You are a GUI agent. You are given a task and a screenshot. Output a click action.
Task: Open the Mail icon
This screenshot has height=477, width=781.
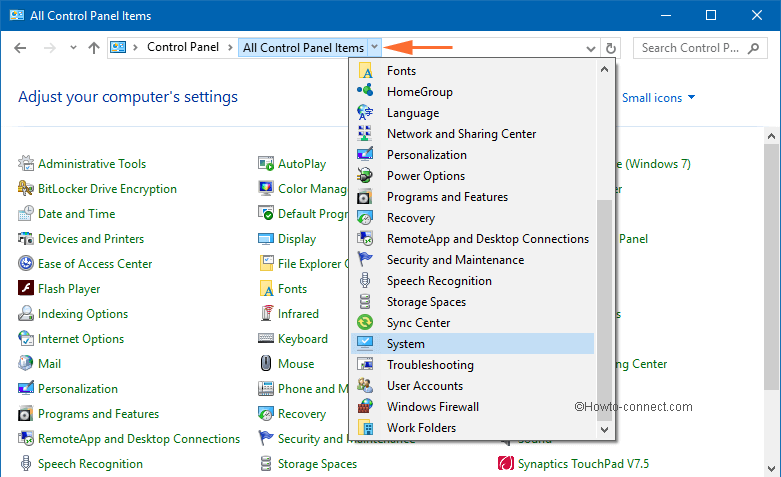pos(26,364)
